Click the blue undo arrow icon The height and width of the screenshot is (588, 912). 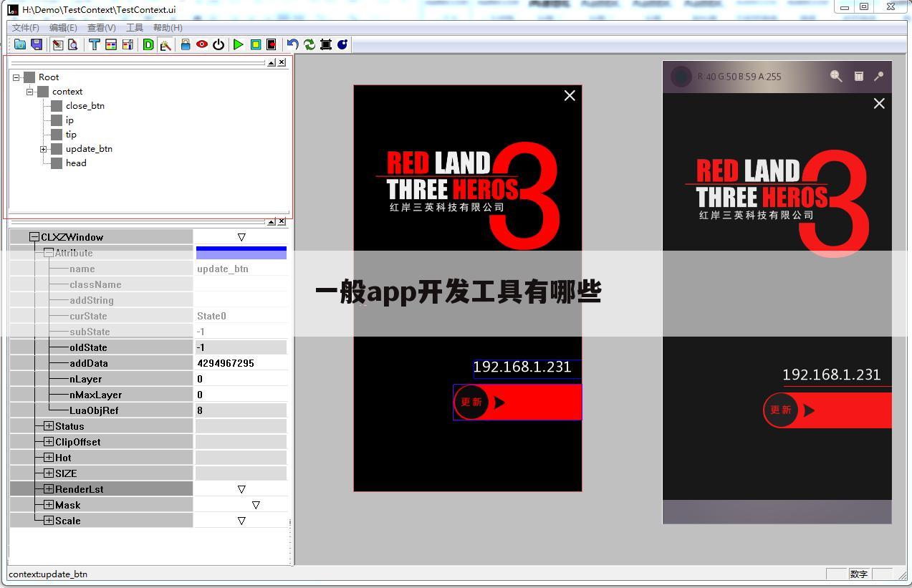[x=292, y=44]
